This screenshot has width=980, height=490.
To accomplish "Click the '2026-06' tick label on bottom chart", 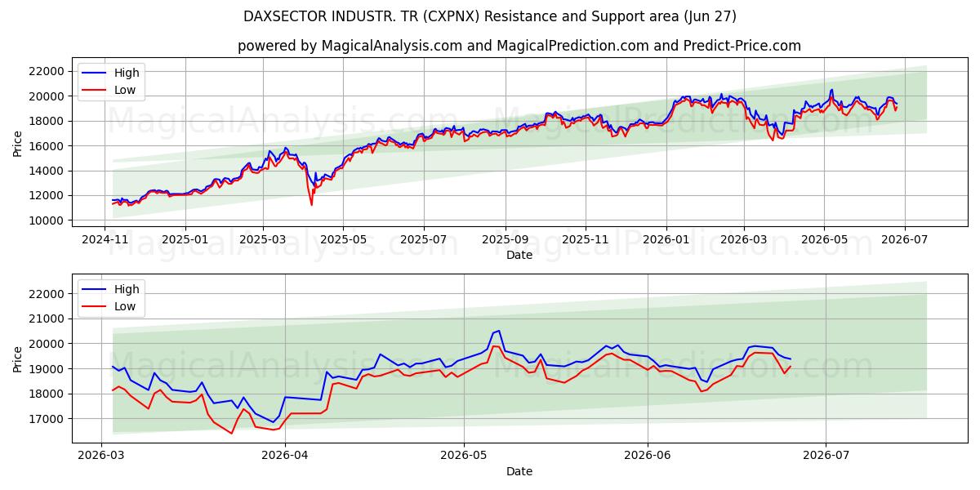I will pyautogui.click(x=648, y=456).
